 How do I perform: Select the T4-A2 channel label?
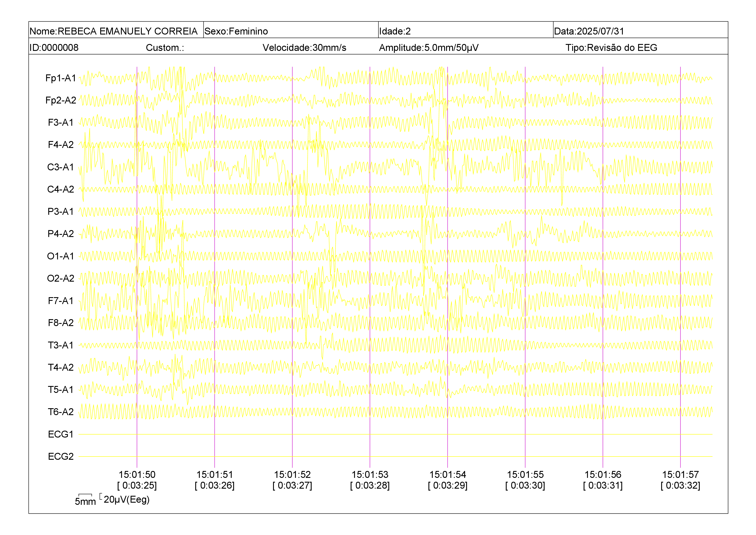click(x=61, y=367)
